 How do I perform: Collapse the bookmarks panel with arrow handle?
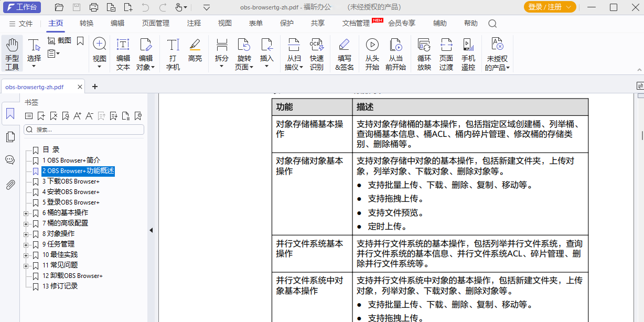(151, 230)
